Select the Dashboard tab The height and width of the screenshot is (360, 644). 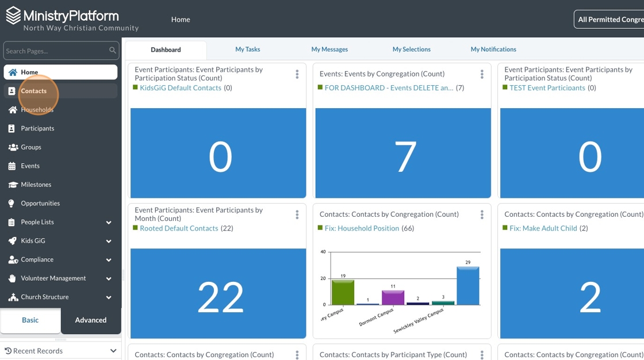coord(166,49)
